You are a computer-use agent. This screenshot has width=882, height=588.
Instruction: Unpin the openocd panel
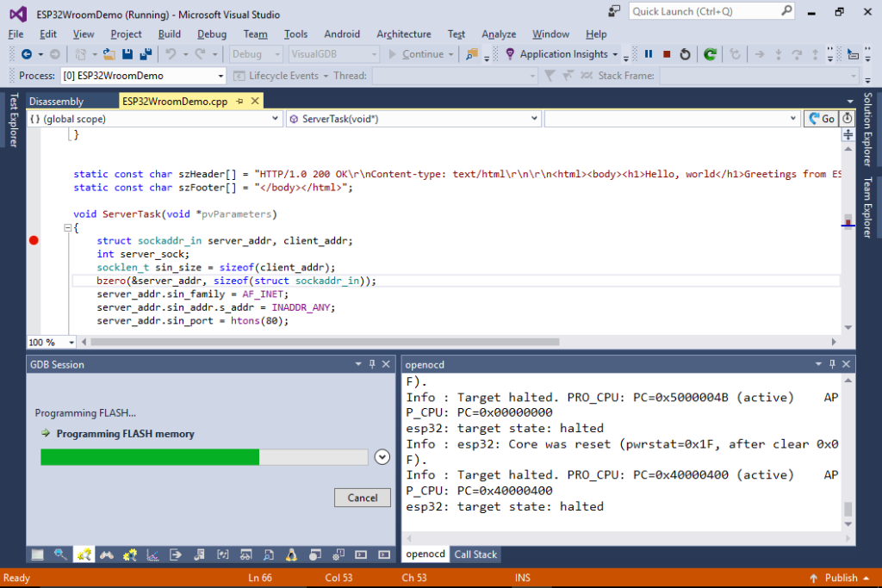(830, 363)
